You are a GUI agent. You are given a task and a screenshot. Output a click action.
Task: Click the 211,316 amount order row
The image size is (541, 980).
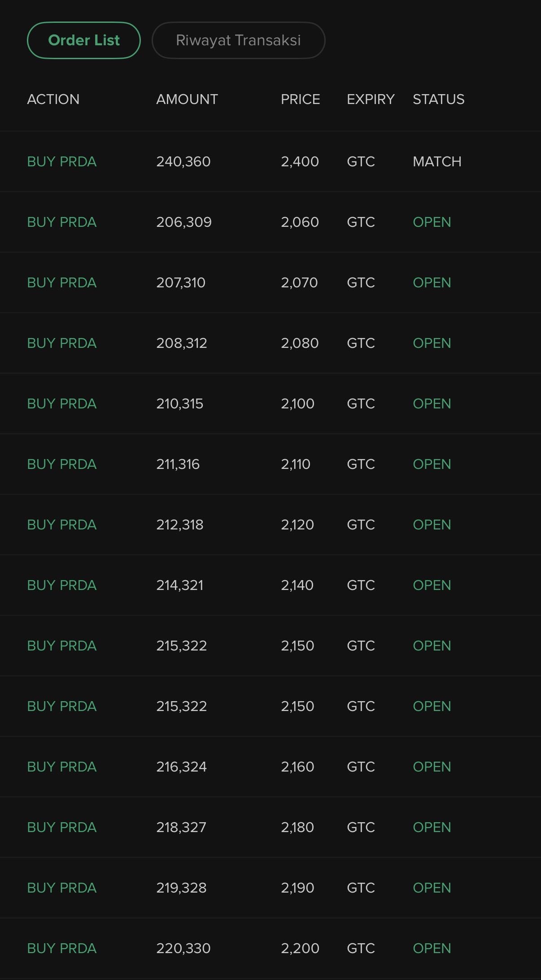coord(178,464)
